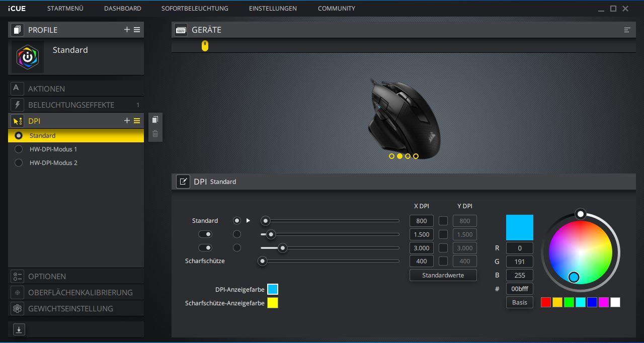Click the filled second DPI indicator dot

tap(399, 156)
